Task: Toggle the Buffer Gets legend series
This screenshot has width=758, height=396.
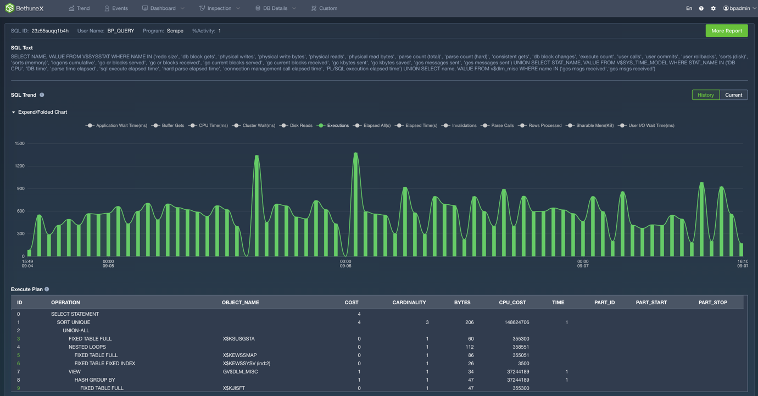Action: click(168, 125)
